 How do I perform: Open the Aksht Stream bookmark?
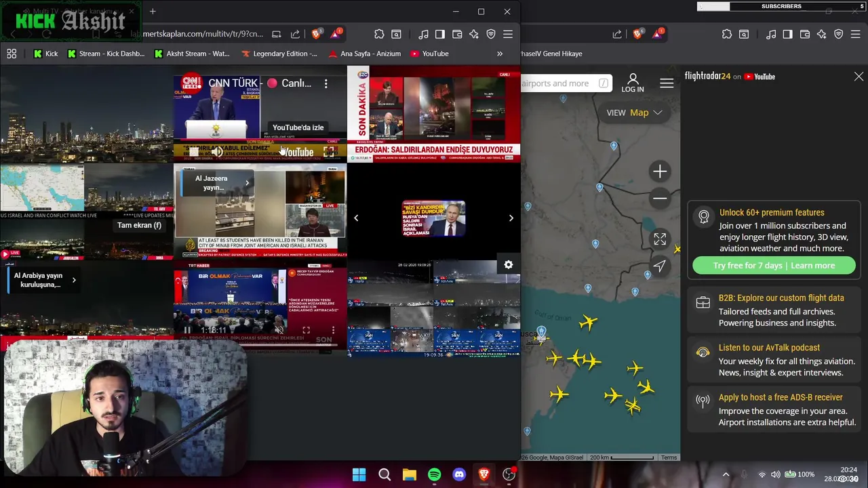[192, 54]
